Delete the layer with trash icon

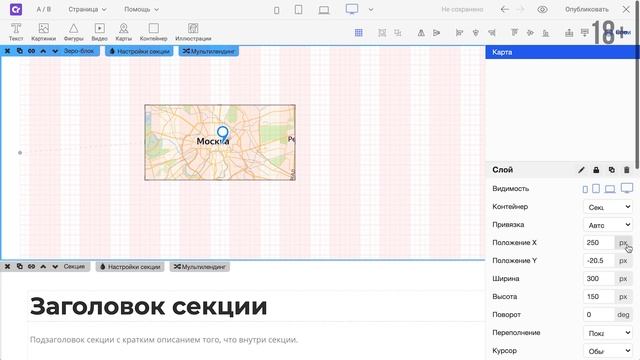627,170
